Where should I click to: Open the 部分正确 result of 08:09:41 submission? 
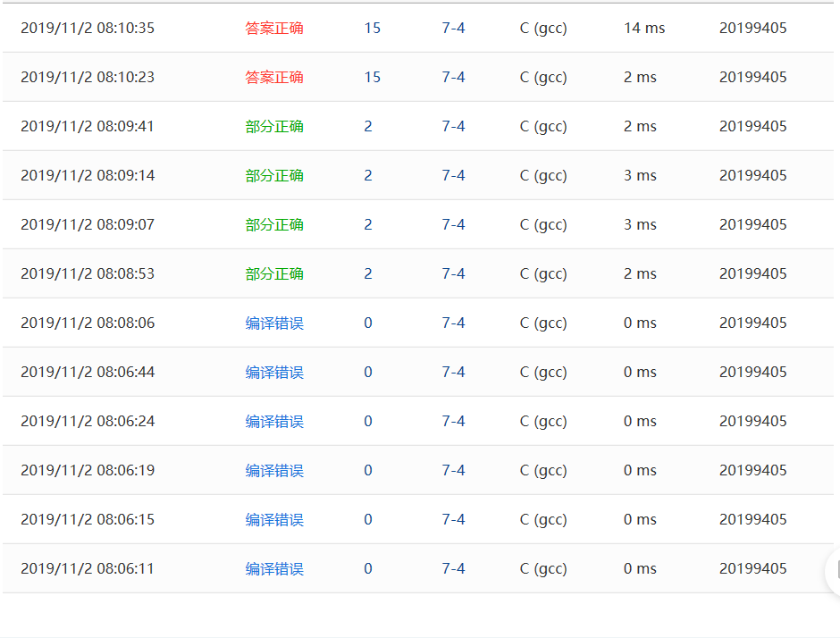tap(274, 126)
